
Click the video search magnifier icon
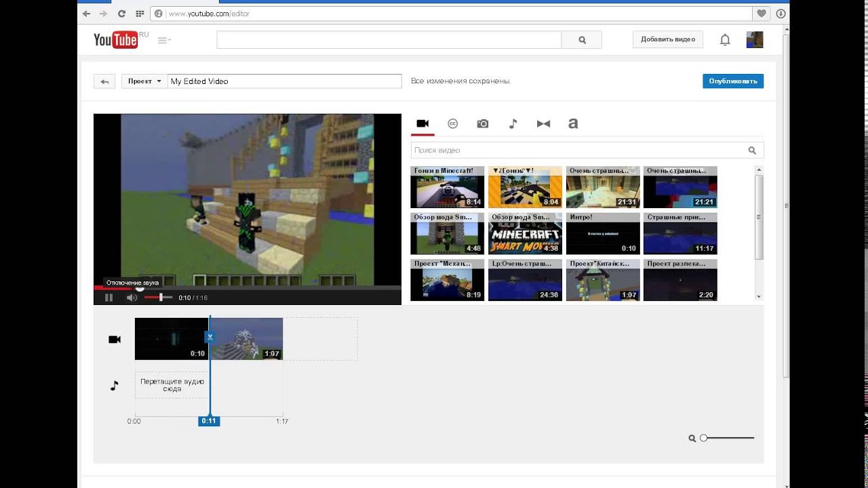click(752, 150)
